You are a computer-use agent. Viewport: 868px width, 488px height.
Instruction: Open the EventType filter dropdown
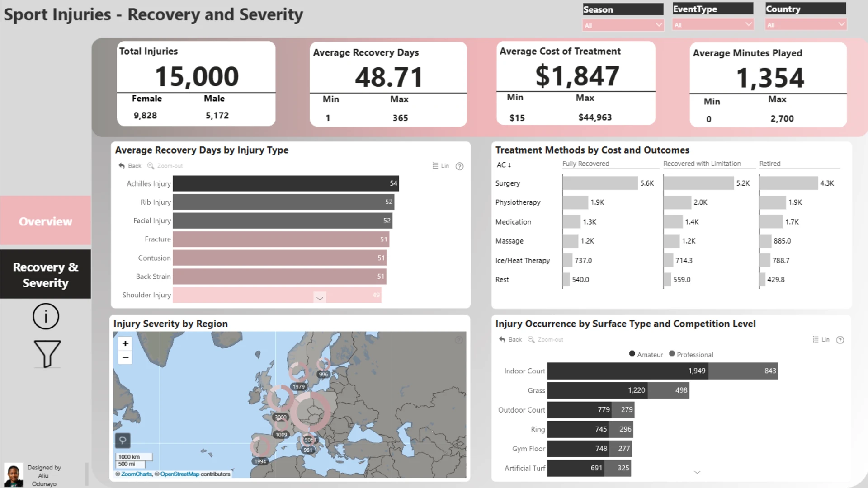coord(713,25)
